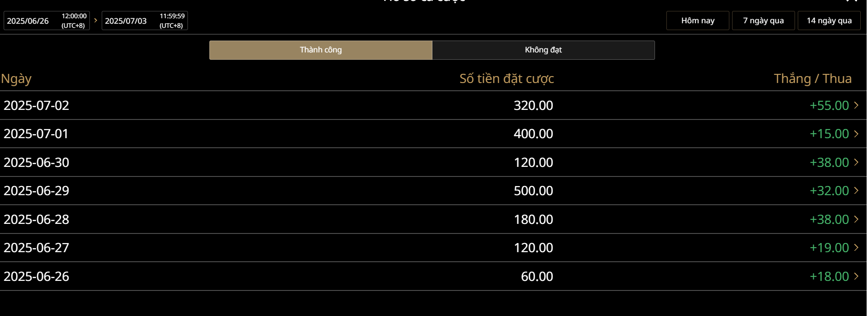The height and width of the screenshot is (316, 868).
Task: Click the arrow between the date fields
Action: [96, 21]
